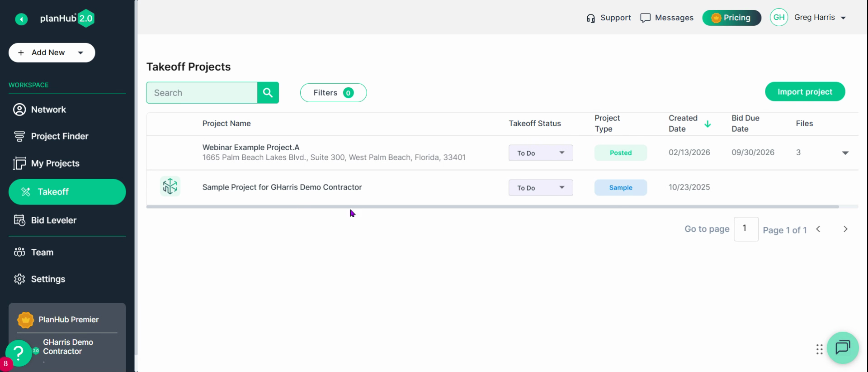Image resolution: width=868 pixels, height=372 pixels.
Task: Click the Messages speech bubble icon
Action: pyautogui.click(x=645, y=18)
